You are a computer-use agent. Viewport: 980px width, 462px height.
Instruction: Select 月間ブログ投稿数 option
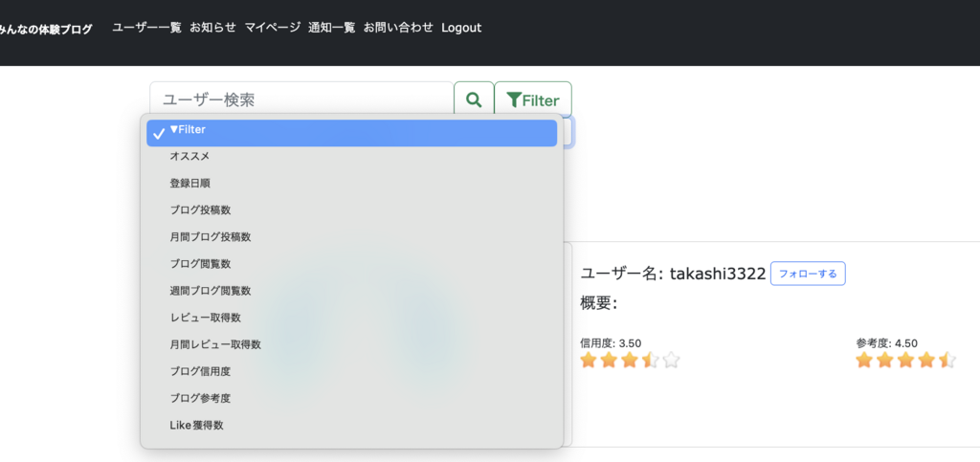click(210, 236)
